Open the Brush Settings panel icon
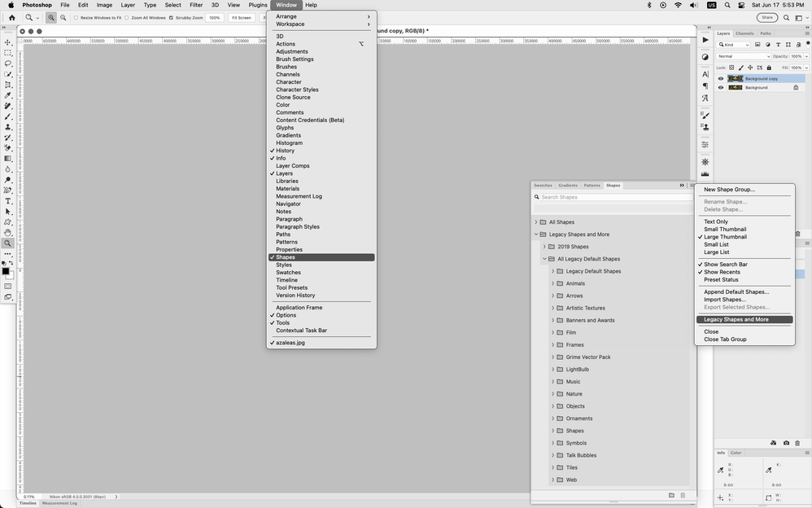Image resolution: width=812 pixels, height=508 pixels. tap(705, 115)
